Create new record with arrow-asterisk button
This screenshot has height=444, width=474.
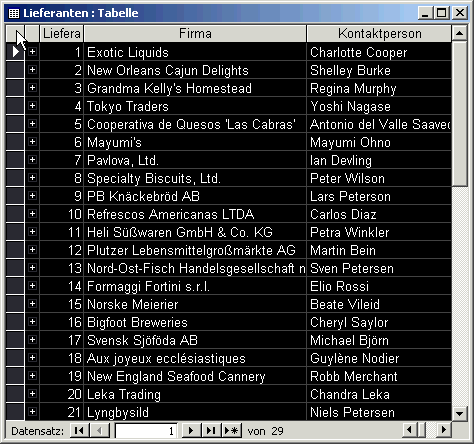tap(232, 431)
